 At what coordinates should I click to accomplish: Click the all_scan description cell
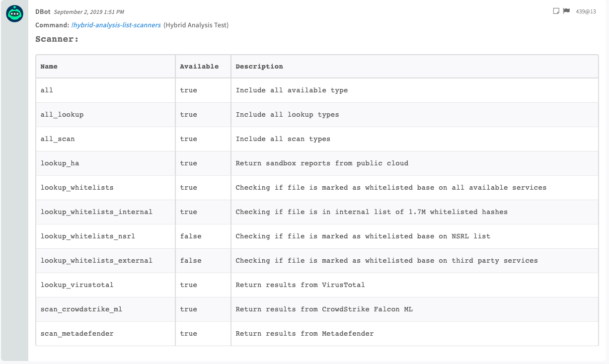[x=283, y=139]
